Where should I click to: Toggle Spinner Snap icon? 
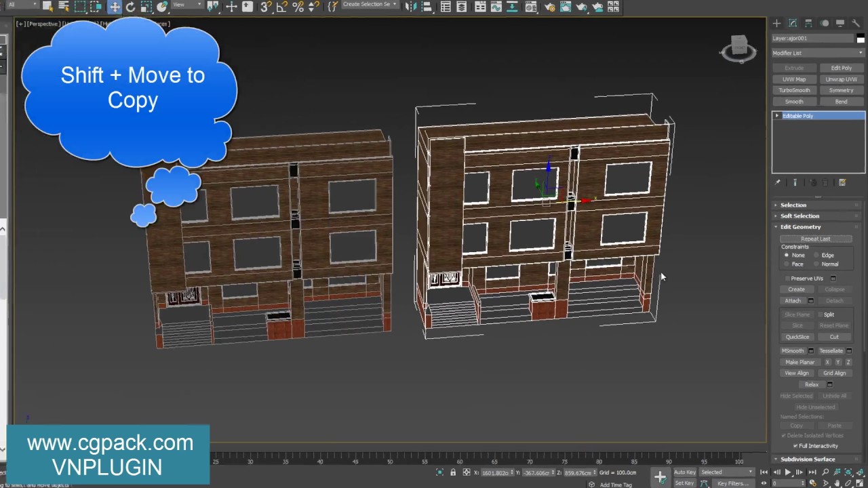tap(314, 7)
